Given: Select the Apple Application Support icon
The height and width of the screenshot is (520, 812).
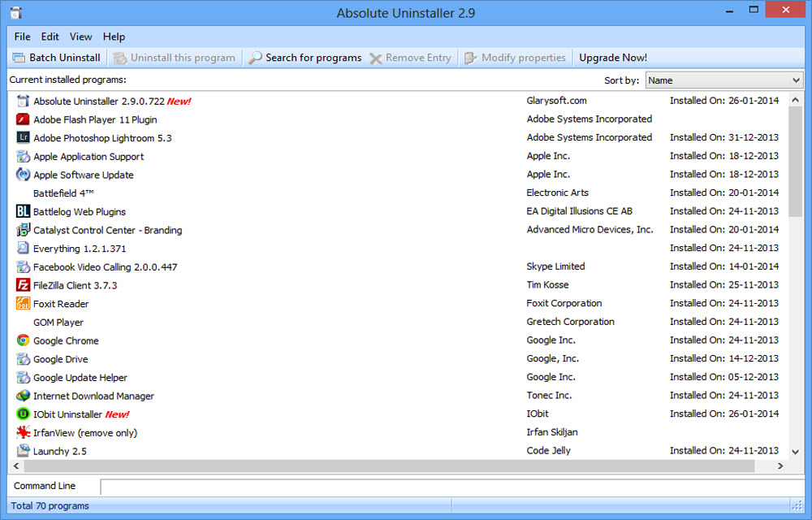Looking at the screenshot, I should click(x=23, y=157).
